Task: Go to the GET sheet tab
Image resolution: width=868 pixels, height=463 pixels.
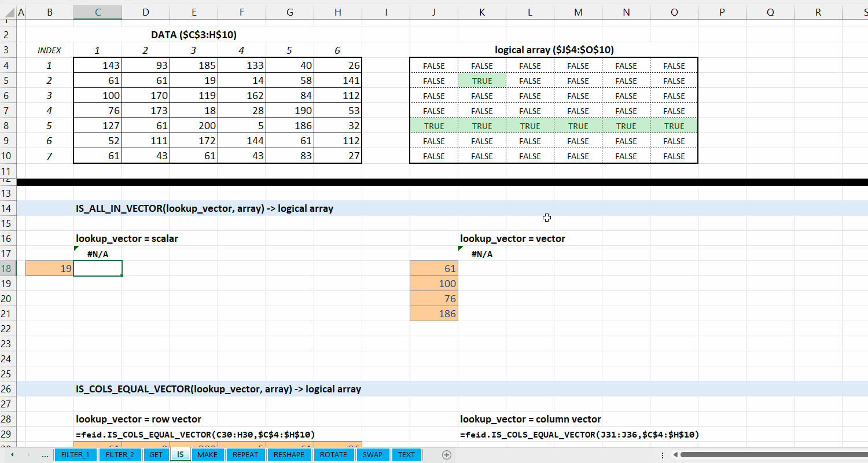Action: 156,455
